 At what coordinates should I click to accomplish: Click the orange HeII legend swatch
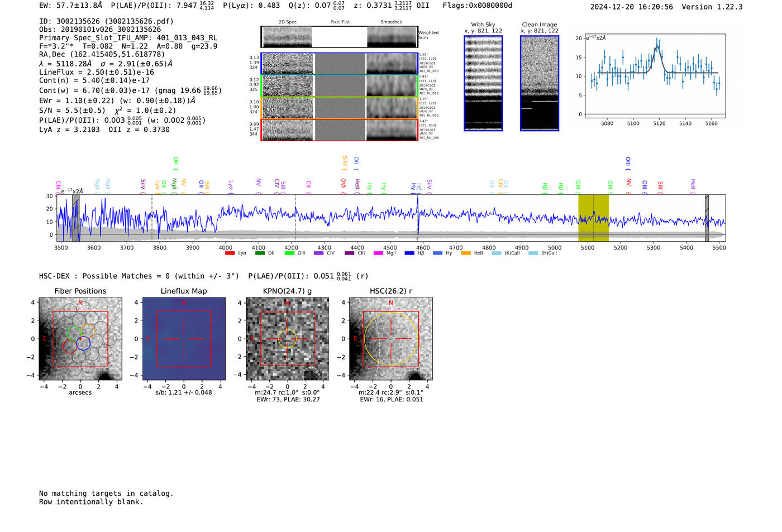pyautogui.click(x=466, y=253)
